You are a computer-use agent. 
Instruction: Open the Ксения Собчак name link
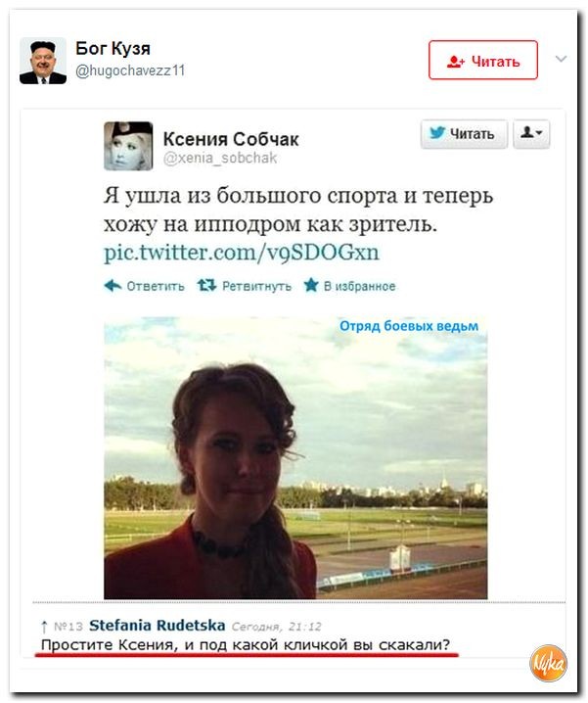coord(231,139)
